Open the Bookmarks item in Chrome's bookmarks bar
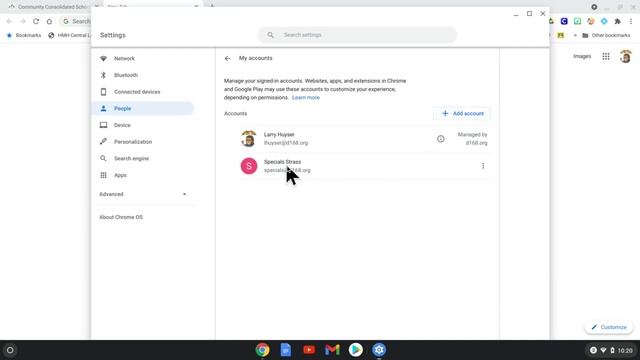Screen dimensions: 640x360 [24, 36]
